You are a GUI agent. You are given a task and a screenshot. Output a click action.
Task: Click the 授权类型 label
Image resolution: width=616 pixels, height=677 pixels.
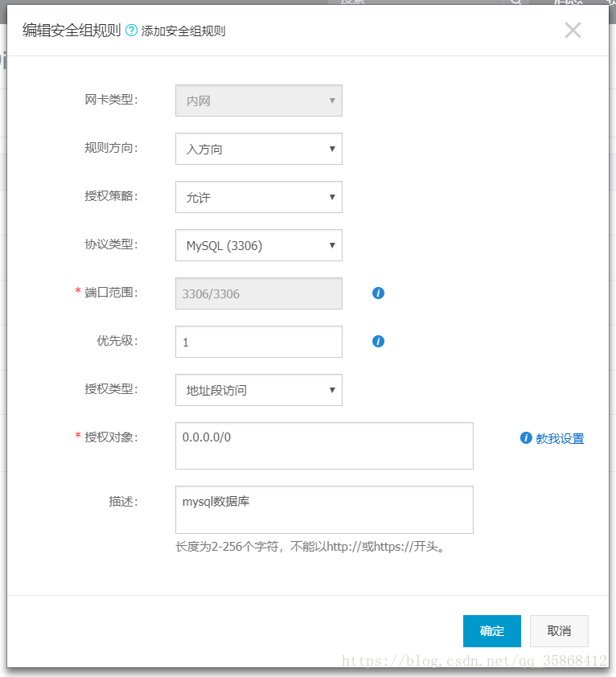pyautogui.click(x=111, y=389)
